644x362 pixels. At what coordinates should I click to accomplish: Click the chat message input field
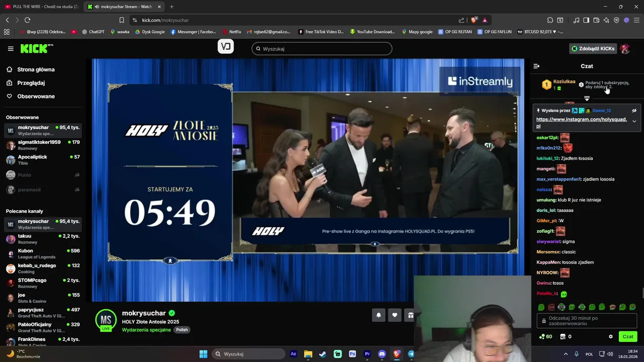pos(587,321)
